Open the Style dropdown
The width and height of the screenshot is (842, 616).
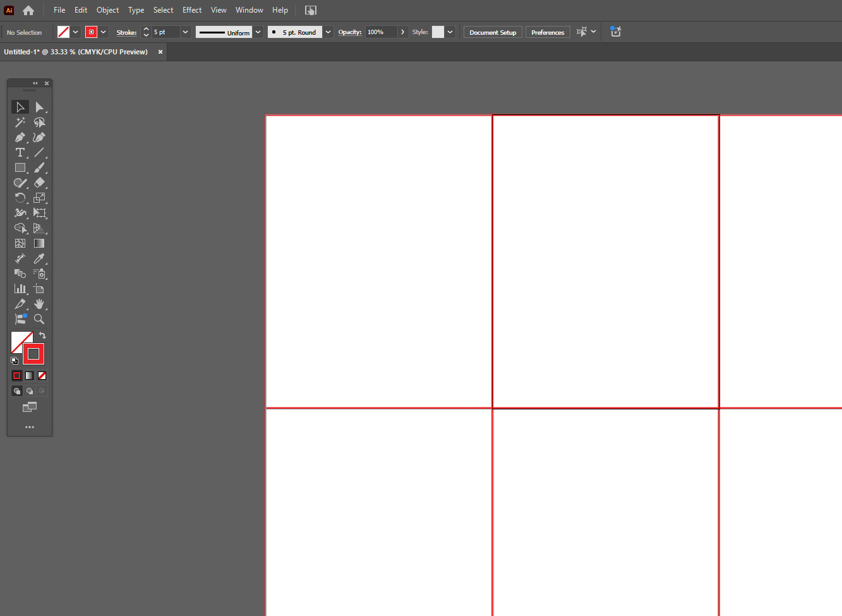(x=450, y=32)
